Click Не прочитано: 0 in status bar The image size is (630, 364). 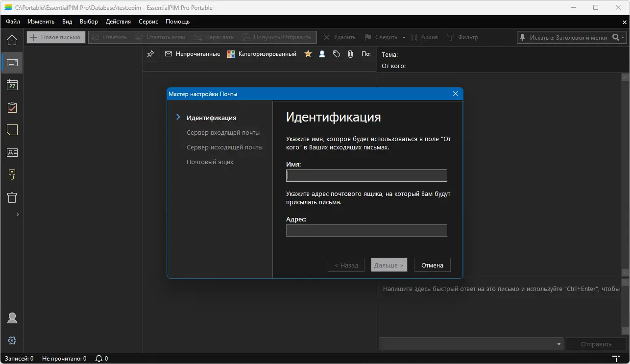[x=64, y=359]
